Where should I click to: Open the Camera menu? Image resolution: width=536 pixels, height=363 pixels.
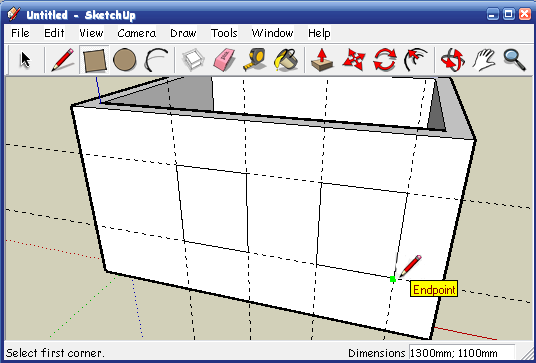136,33
